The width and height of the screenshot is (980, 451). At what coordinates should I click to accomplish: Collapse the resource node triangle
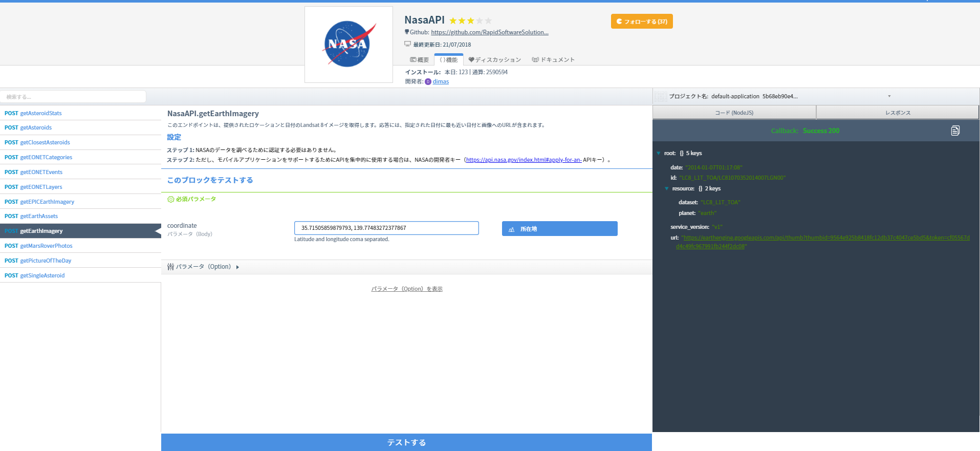point(667,188)
